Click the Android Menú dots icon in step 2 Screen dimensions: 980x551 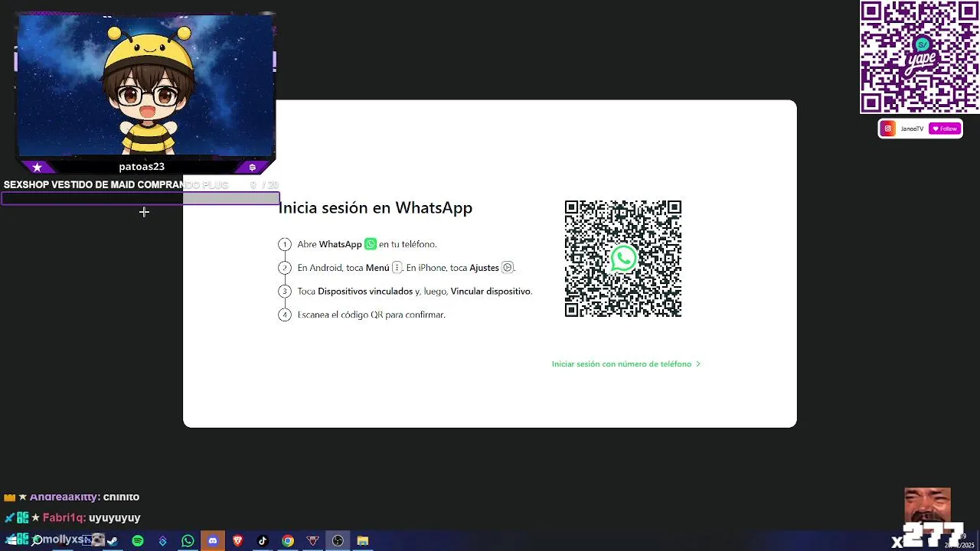pyautogui.click(x=397, y=268)
